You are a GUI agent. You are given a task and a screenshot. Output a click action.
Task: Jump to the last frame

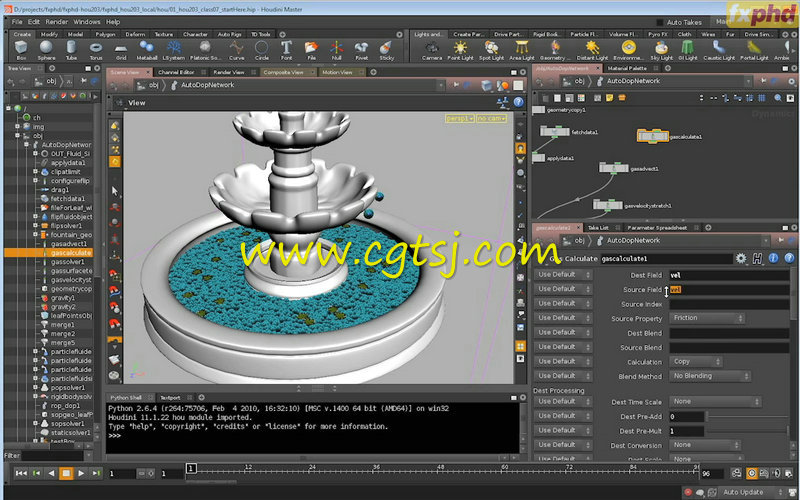[96, 473]
